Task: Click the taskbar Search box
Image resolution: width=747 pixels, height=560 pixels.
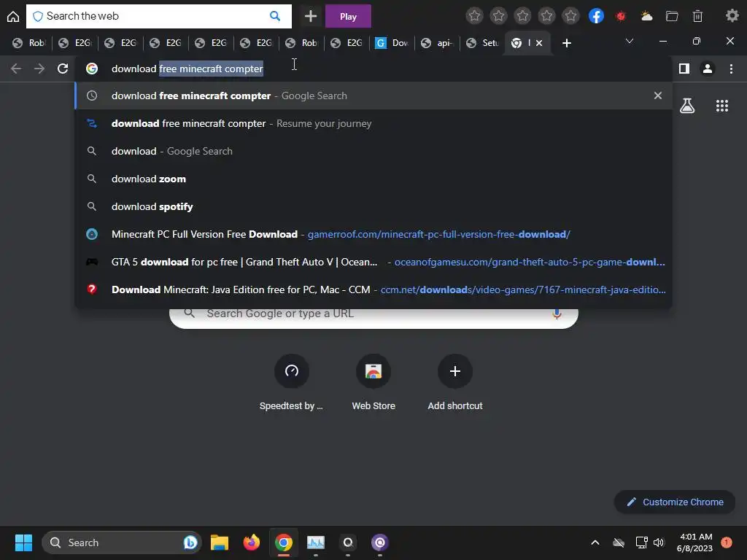Action: point(122,542)
